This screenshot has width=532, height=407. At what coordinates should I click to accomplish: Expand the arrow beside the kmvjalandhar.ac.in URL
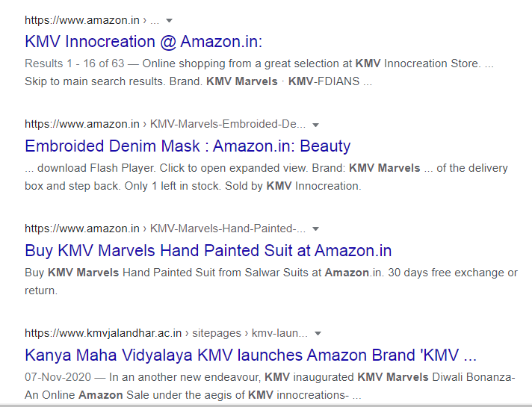(318, 333)
